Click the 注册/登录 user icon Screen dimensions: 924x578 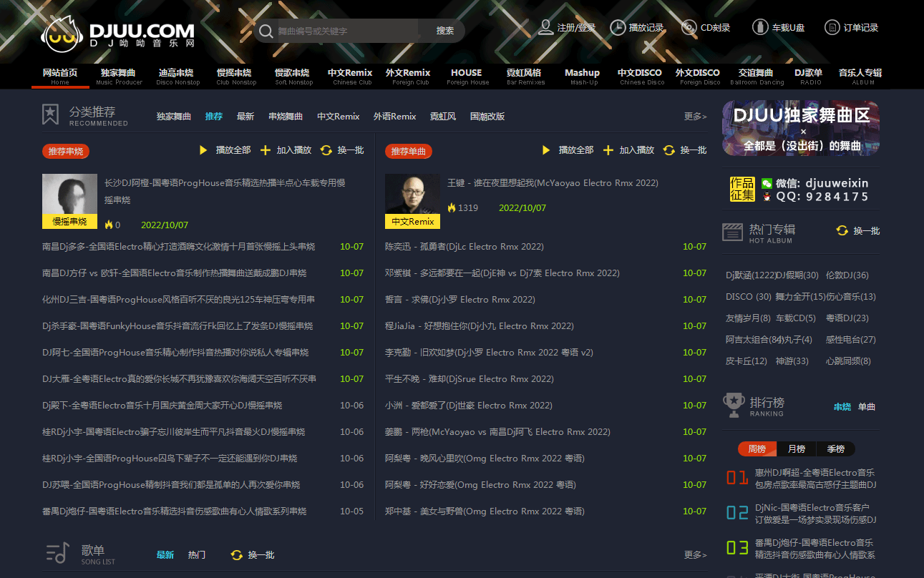click(x=546, y=27)
